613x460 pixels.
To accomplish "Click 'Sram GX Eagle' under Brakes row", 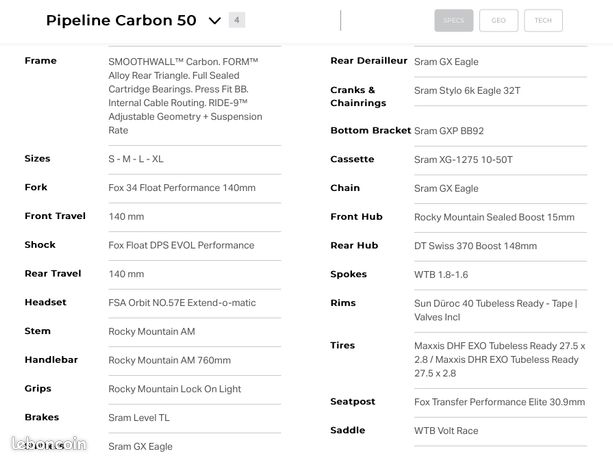I will click(x=140, y=447).
